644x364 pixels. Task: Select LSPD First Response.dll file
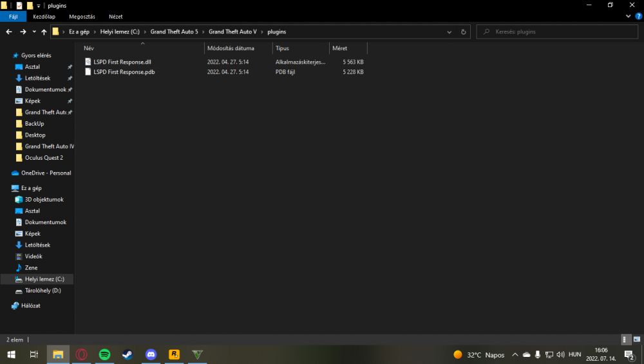pos(122,62)
